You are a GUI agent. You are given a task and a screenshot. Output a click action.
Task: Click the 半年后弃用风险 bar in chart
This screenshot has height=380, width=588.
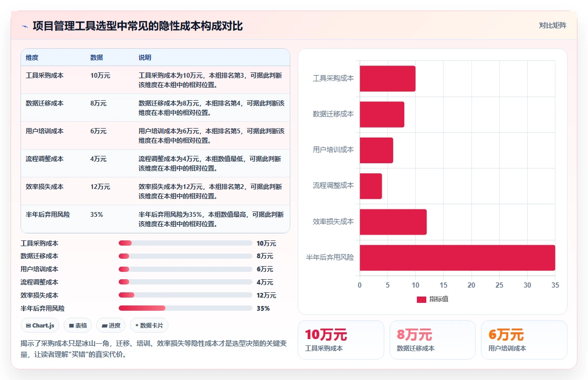(457, 258)
